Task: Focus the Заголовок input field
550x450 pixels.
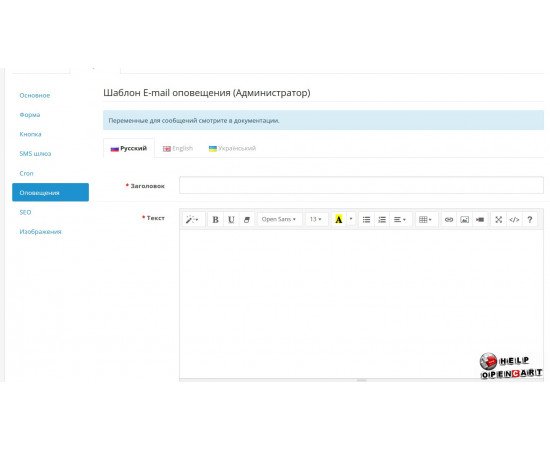Action: pyautogui.click(x=361, y=185)
